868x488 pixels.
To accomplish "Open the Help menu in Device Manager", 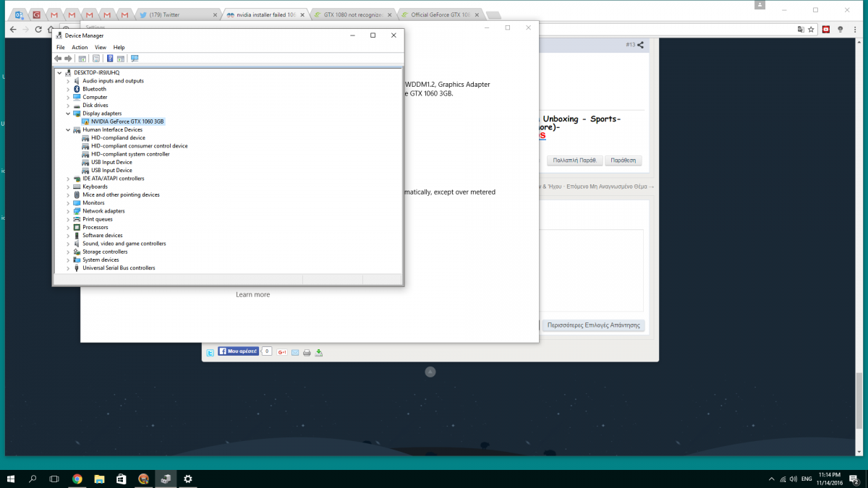I will (119, 47).
